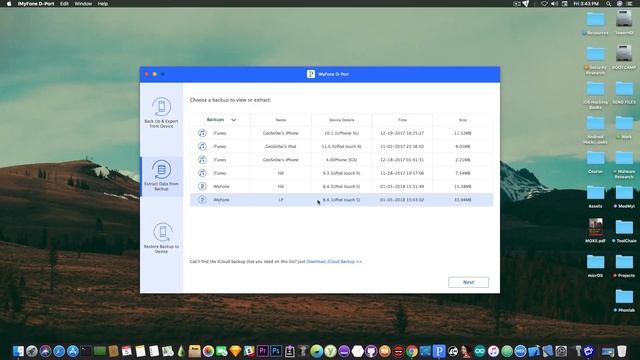Click the 11.52MB size cell

coord(462,133)
